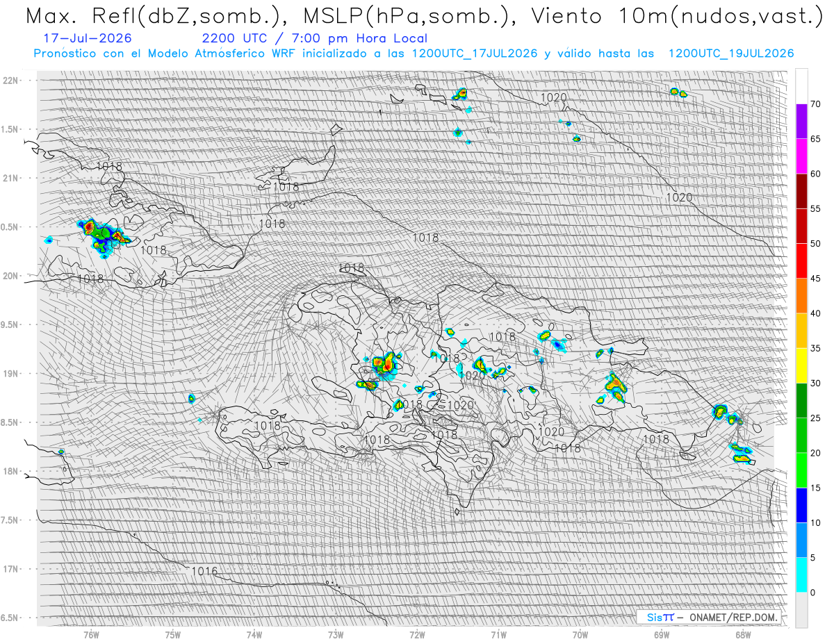Click the '74W' longitude axis label
This screenshot has width=834, height=644.
(x=254, y=634)
